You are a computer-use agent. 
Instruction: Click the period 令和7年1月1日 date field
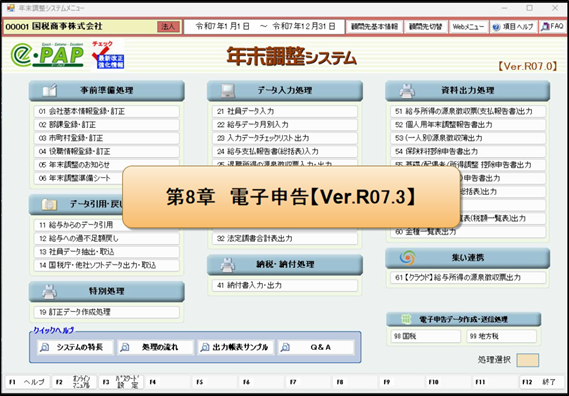coord(264,27)
